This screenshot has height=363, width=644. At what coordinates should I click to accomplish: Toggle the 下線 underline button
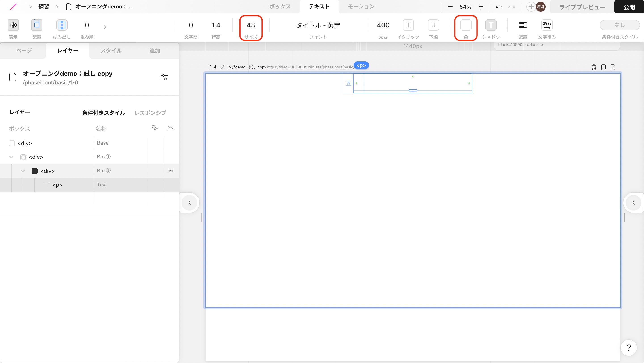click(x=433, y=25)
